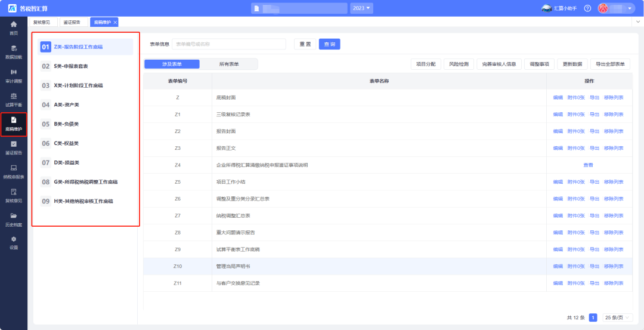Click 附件0张 for 三级复核记录表 row

click(x=576, y=114)
